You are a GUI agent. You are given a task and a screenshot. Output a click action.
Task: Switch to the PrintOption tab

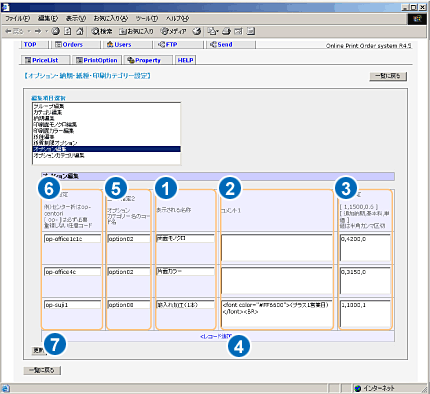[x=97, y=60]
